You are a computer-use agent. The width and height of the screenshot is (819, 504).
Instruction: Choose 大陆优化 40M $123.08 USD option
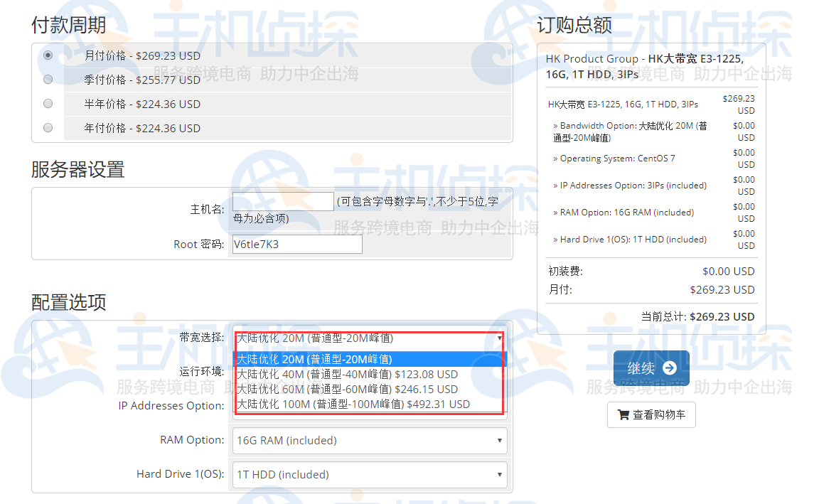pos(369,375)
